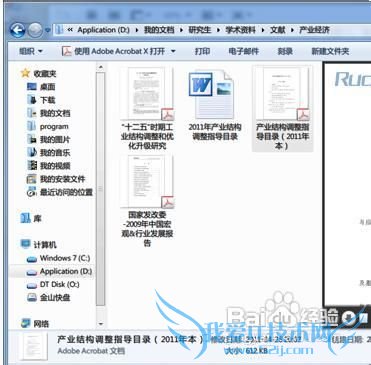Open the 组织 toolbar menu
Screen dimensions: 371x365
click(31, 51)
